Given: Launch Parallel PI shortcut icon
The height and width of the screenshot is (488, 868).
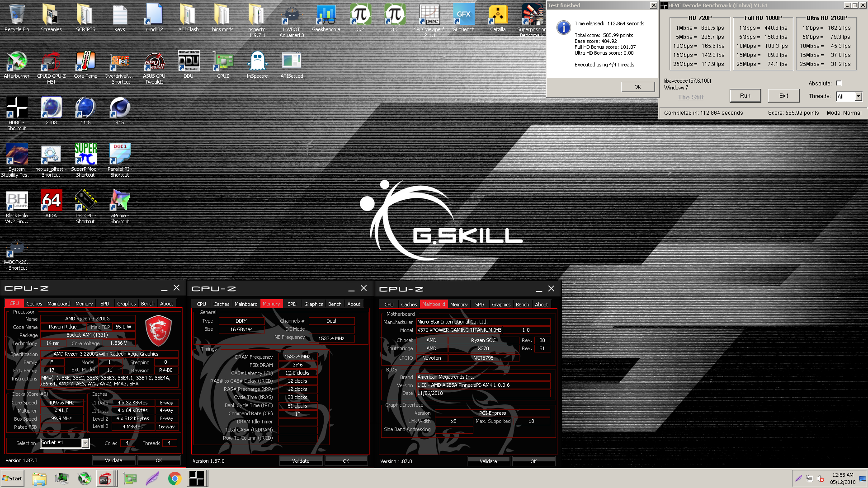Looking at the screenshot, I should (x=120, y=160).
